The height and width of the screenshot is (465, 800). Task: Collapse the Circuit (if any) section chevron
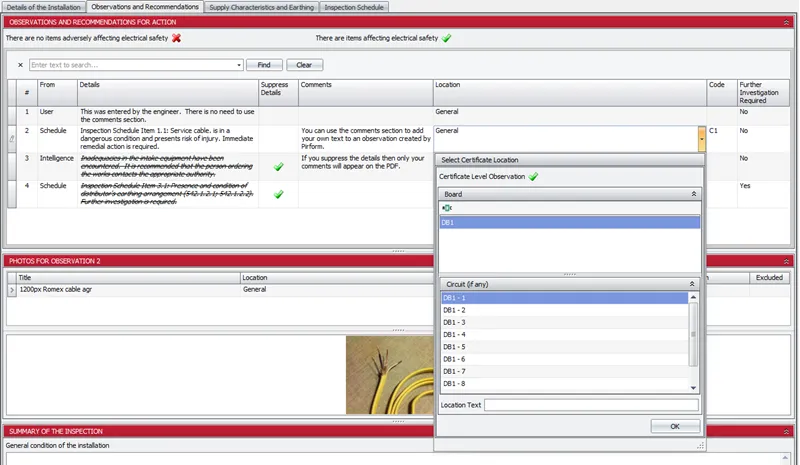pos(693,284)
